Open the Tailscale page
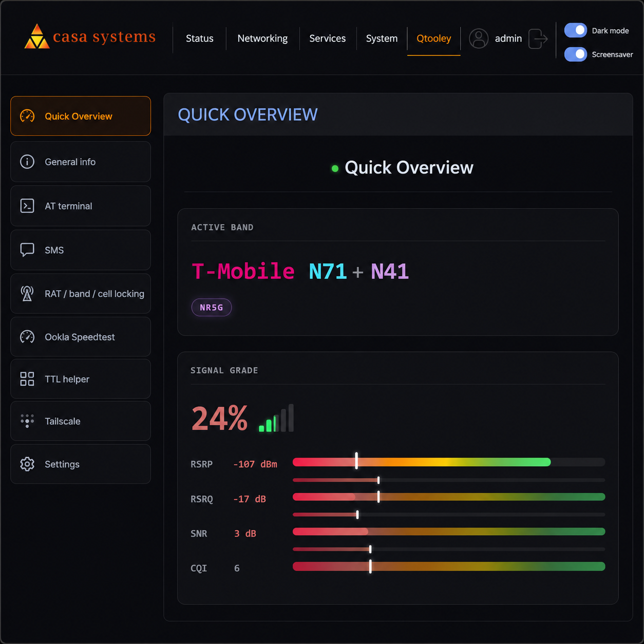Image resolution: width=644 pixels, height=644 pixels. coord(81,421)
